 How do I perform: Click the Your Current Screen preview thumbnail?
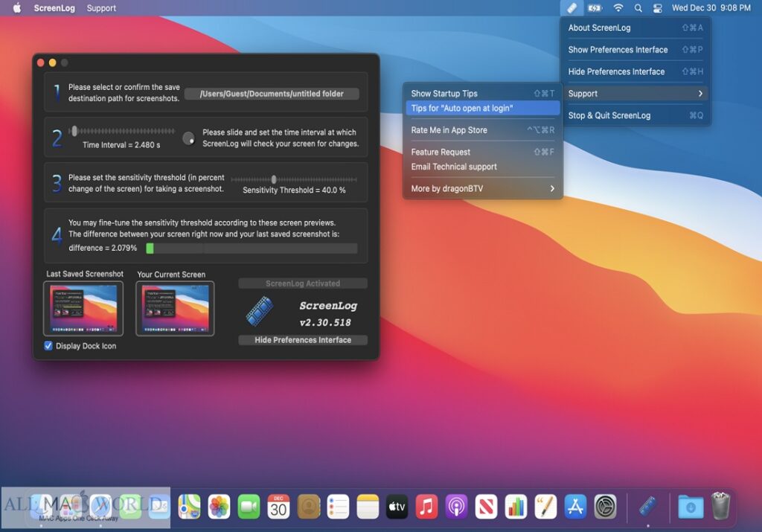coord(175,309)
